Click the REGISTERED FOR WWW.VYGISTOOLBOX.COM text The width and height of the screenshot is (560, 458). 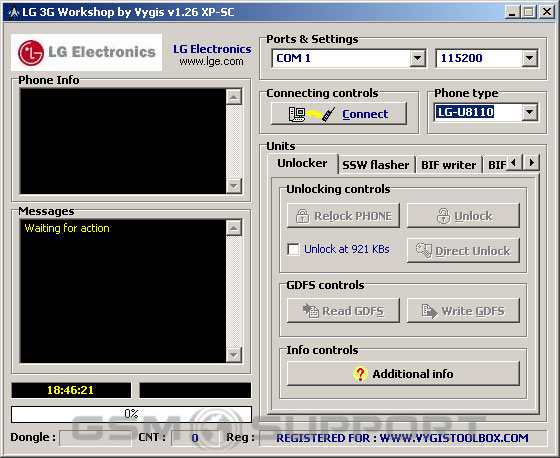[402, 438]
